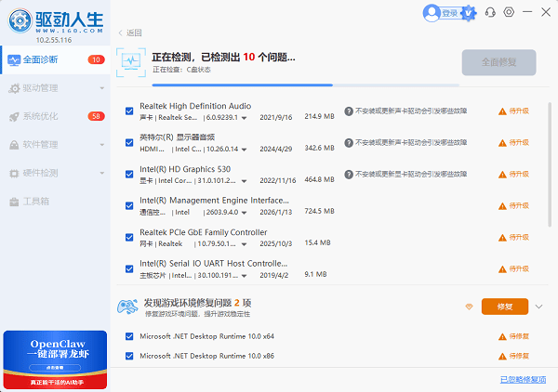Click 待升级 for Realtek High Definition Audio
Screen dimensions: 558x392
(519, 111)
